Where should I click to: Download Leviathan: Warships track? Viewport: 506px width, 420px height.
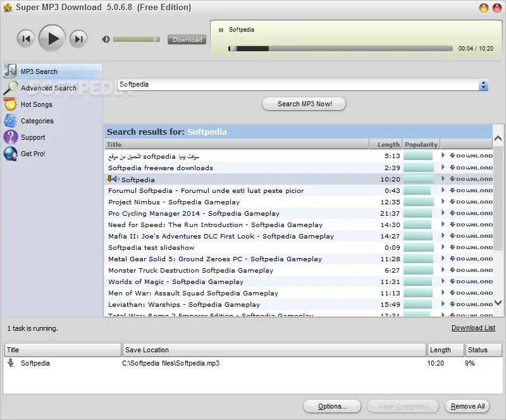[x=471, y=304]
